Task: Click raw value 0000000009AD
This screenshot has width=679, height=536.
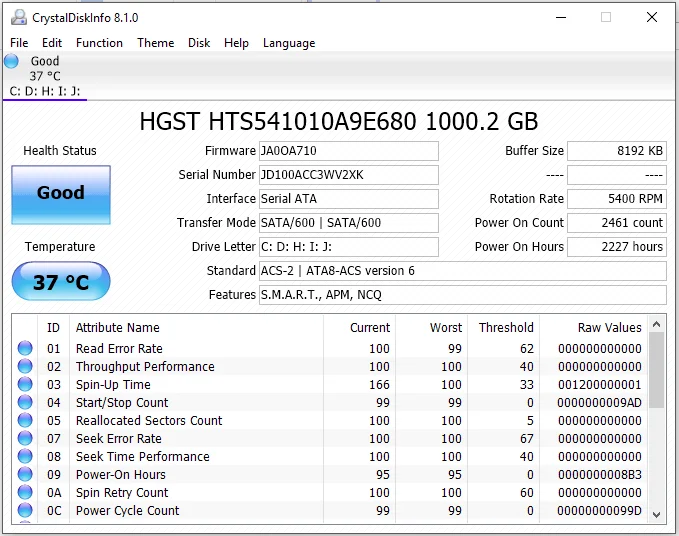Action: [599, 403]
